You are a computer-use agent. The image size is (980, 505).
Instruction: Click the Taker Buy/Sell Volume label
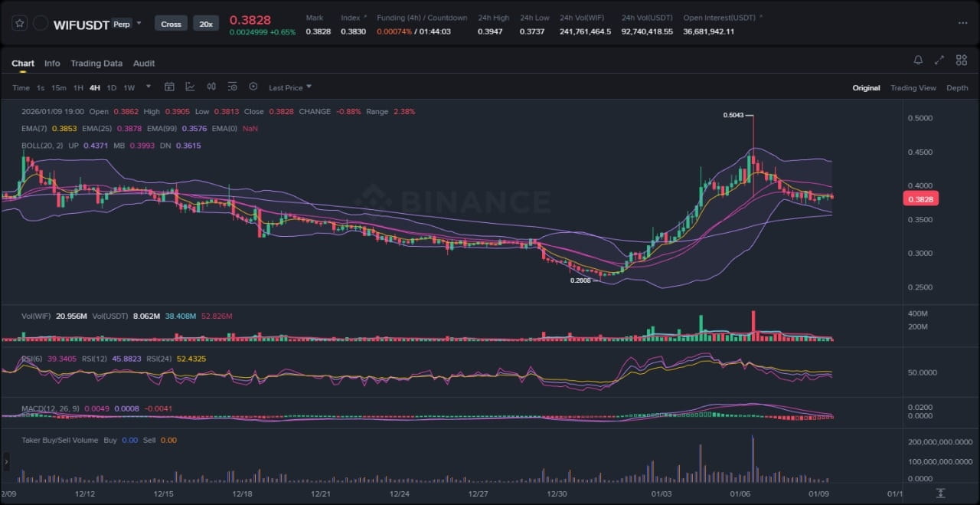(60, 440)
